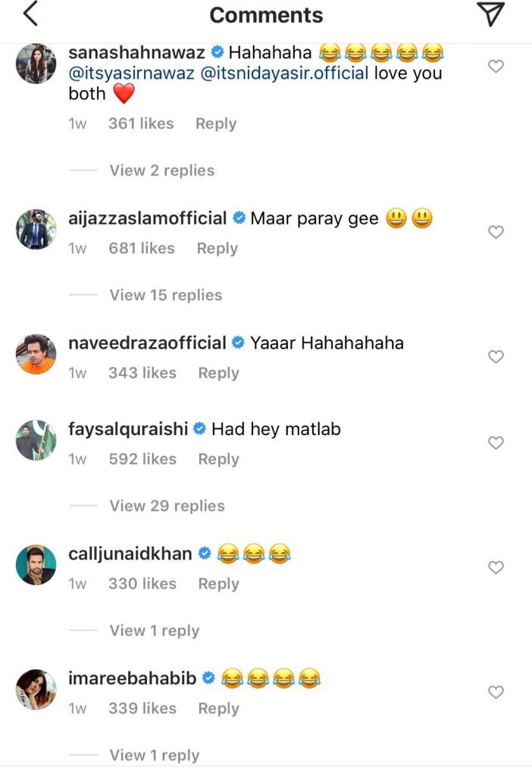Open the @itsyasirnawaz mention link
Viewport: 532px width, 776px height.
point(131,74)
